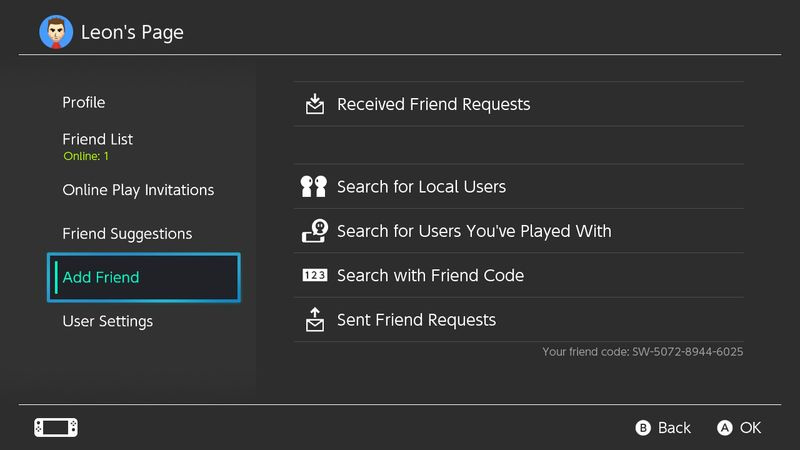Click the 123 Friend Code icon

(x=315, y=276)
